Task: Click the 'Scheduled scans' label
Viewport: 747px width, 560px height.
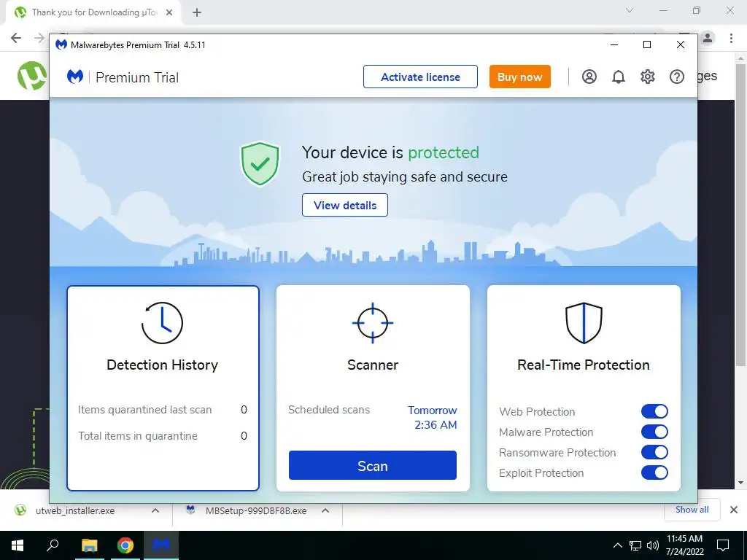Action: tap(329, 410)
